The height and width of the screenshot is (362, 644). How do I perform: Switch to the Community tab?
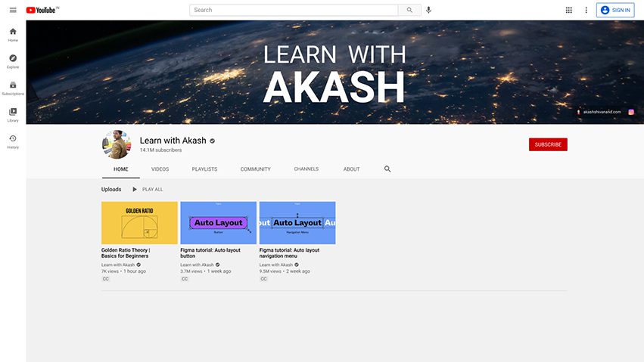click(256, 169)
